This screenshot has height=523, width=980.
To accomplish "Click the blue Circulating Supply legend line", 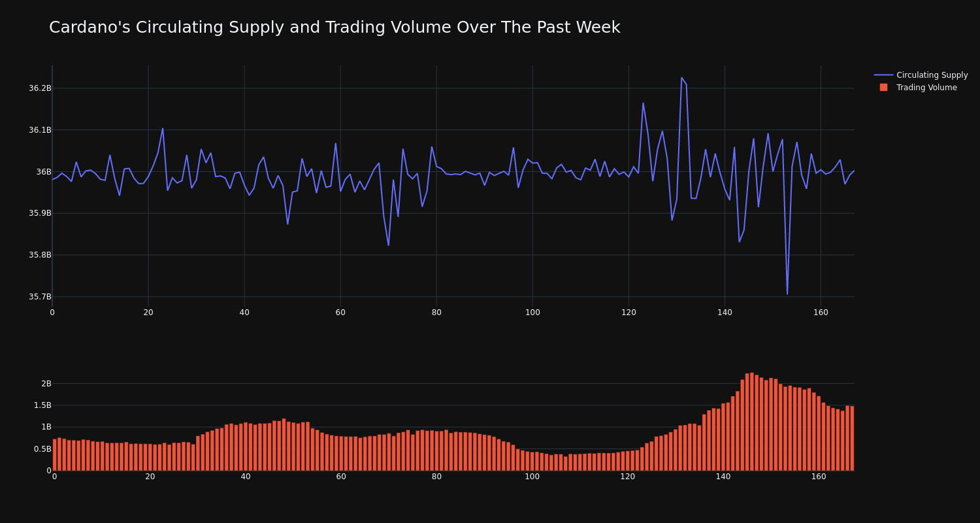I will point(883,75).
